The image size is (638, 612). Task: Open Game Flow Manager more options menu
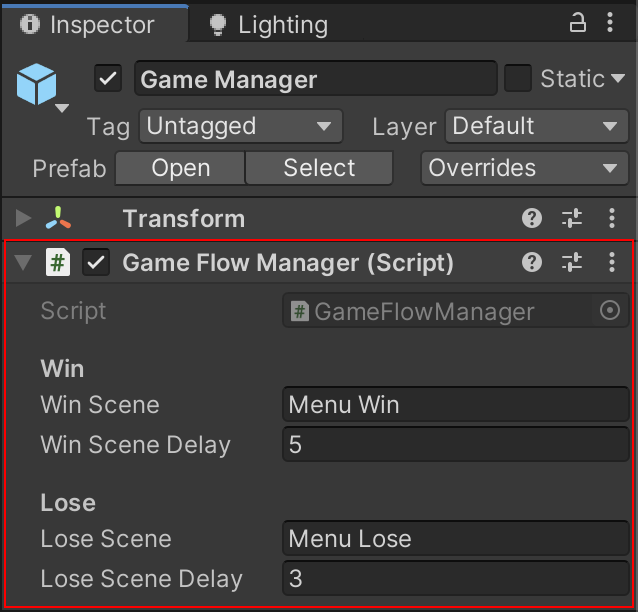point(612,263)
